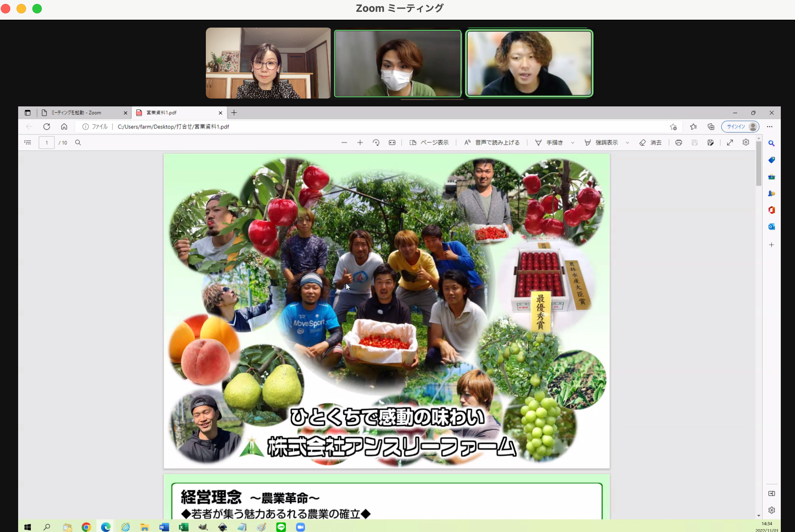Open a new browser tab
Screen dimensions: 795x532
coord(234,113)
